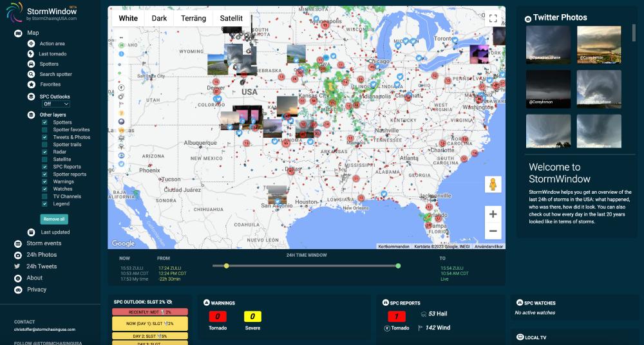Viewport: 644px width, 345px height.
Task: Toggle the Warnings layer checkbox
Action: click(44, 182)
